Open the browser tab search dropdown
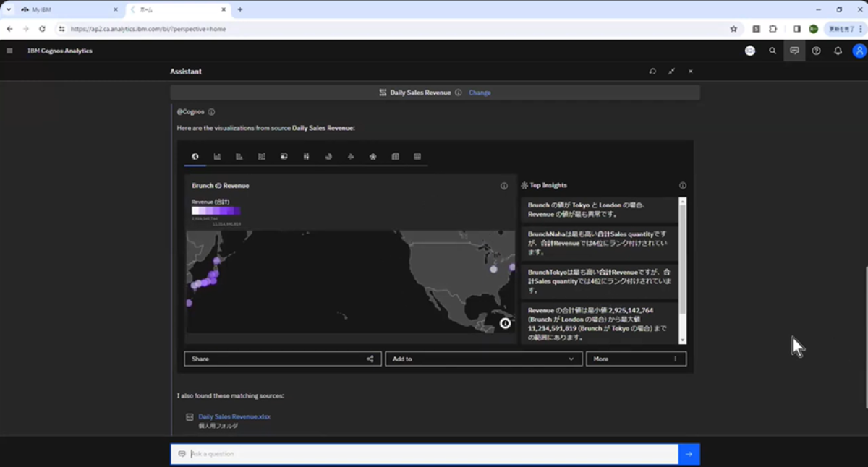 click(x=8, y=9)
